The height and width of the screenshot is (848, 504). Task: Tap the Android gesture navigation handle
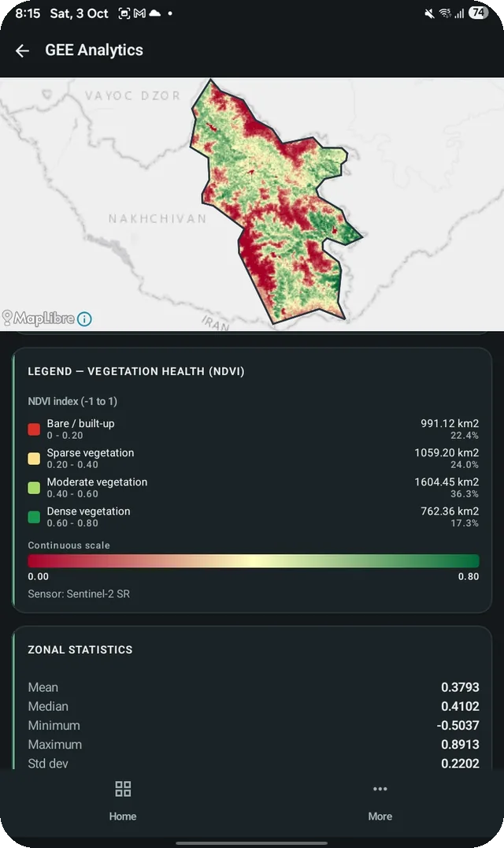point(252,842)
